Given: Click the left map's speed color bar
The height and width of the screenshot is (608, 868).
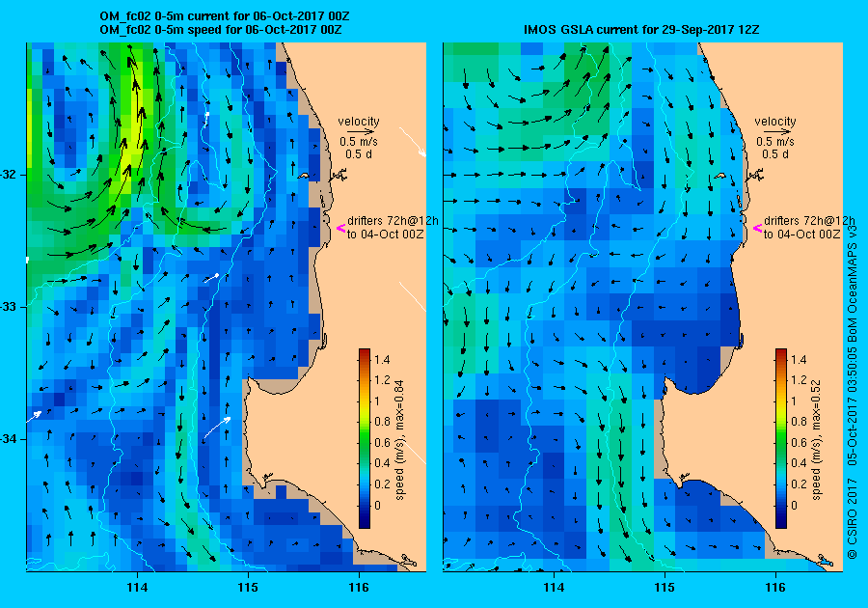Looking at the screenshot, I should pos(365,438).
